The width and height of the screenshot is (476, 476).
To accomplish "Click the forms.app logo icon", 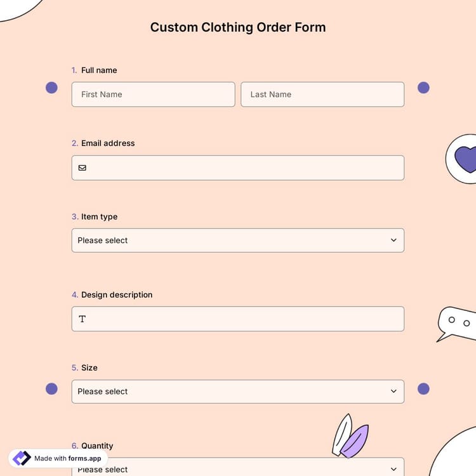I will point(22,458).
